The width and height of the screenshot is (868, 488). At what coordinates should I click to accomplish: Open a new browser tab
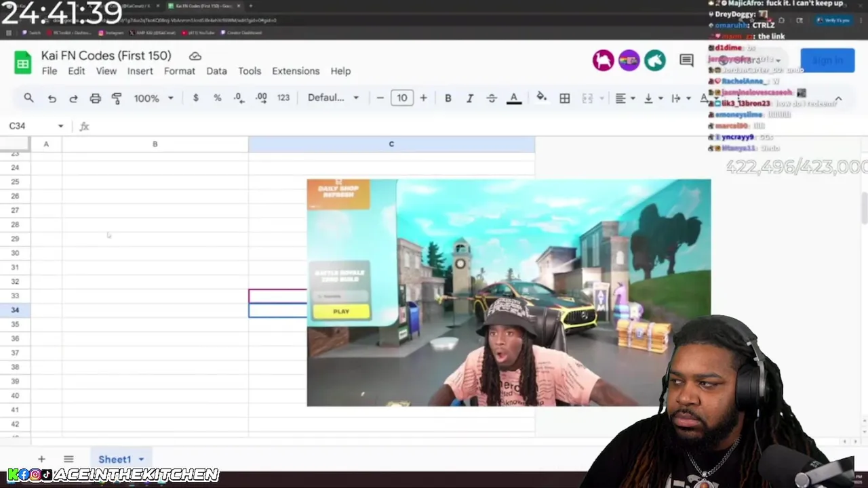[251, 6]
